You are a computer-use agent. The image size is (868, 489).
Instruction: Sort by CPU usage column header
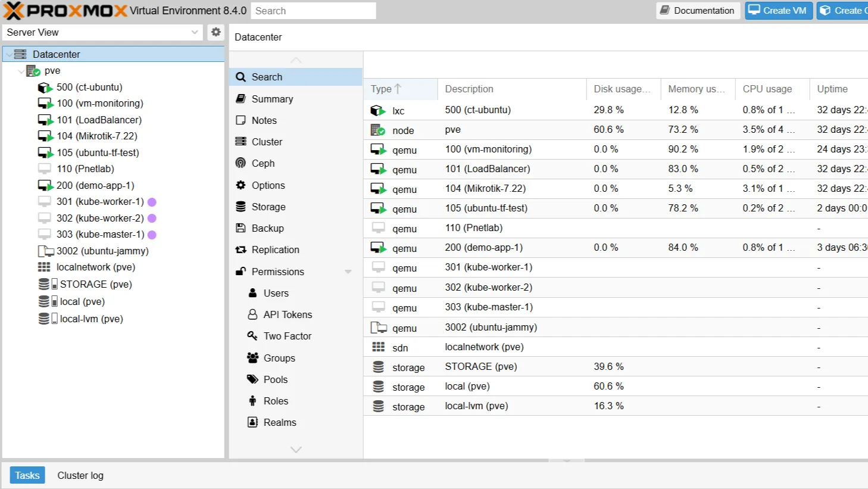point(772,89)
